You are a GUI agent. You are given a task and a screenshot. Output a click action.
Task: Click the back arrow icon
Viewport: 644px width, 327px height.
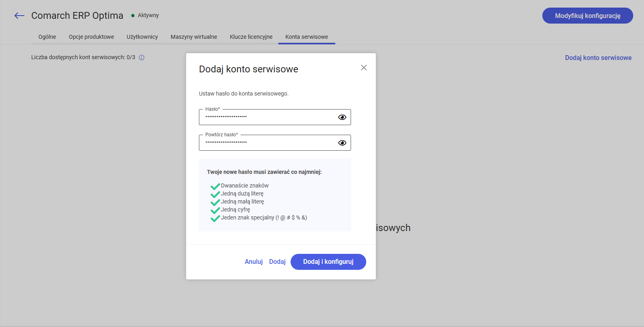point(19,16)
